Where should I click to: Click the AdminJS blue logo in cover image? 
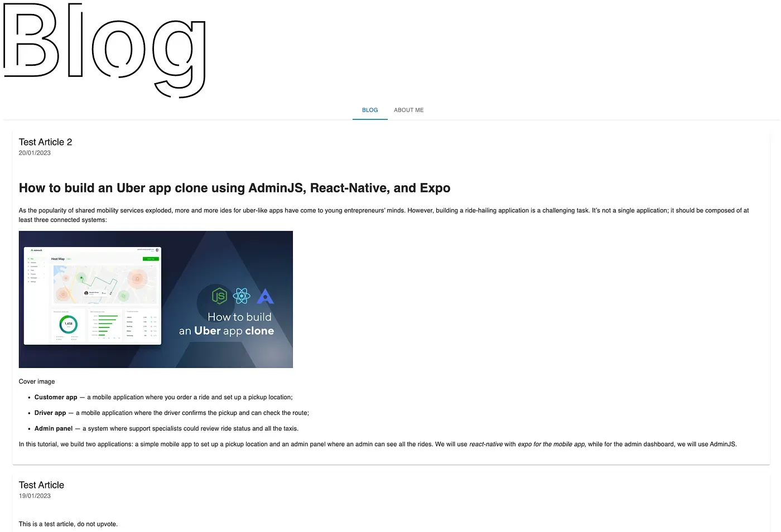pyautogui.click(x=265, y=296)
